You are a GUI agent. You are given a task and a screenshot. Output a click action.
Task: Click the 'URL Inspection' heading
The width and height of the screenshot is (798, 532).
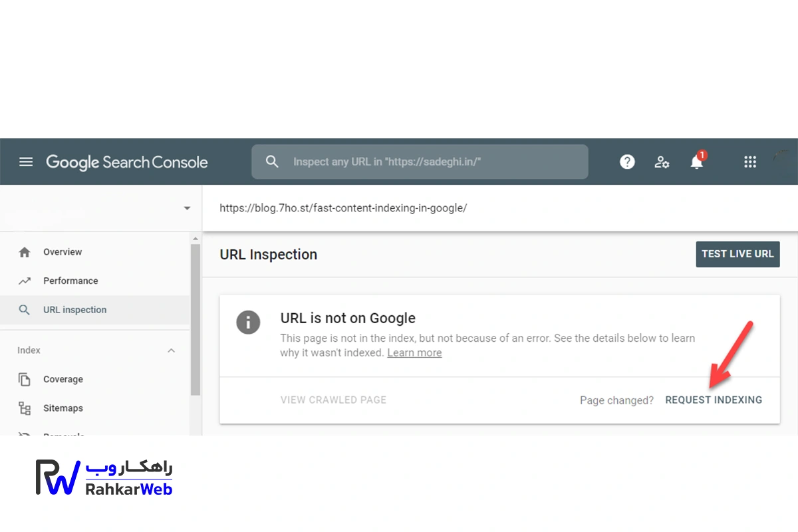tap(268, 255)
